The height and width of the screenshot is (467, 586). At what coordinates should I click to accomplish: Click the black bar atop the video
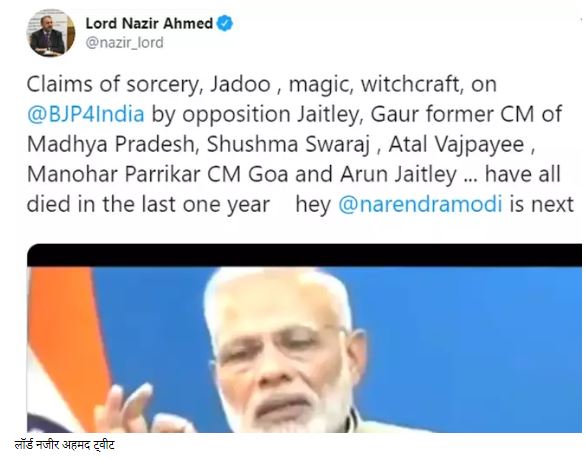pyautogui.click(x=304, y=256)
